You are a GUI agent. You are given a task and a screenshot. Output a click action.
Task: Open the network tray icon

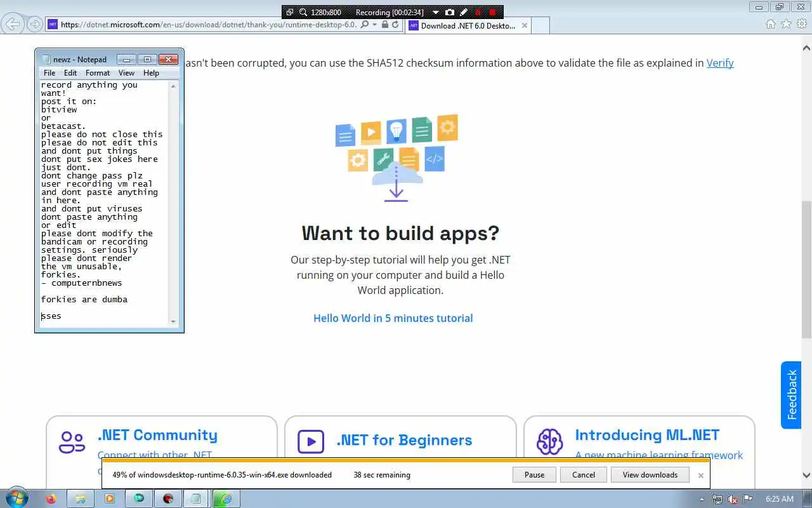[717, 499]
